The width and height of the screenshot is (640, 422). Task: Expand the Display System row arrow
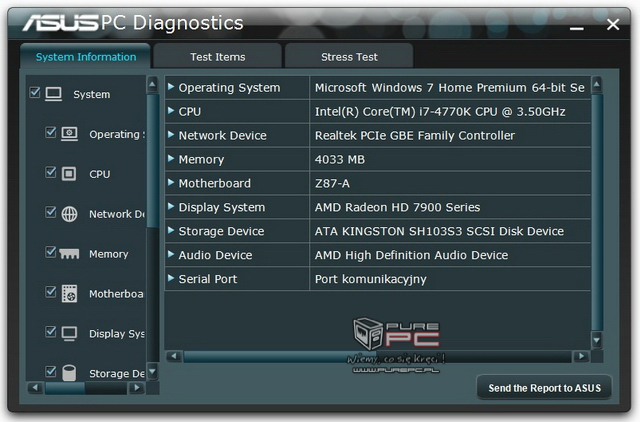(x=171, y=206)
